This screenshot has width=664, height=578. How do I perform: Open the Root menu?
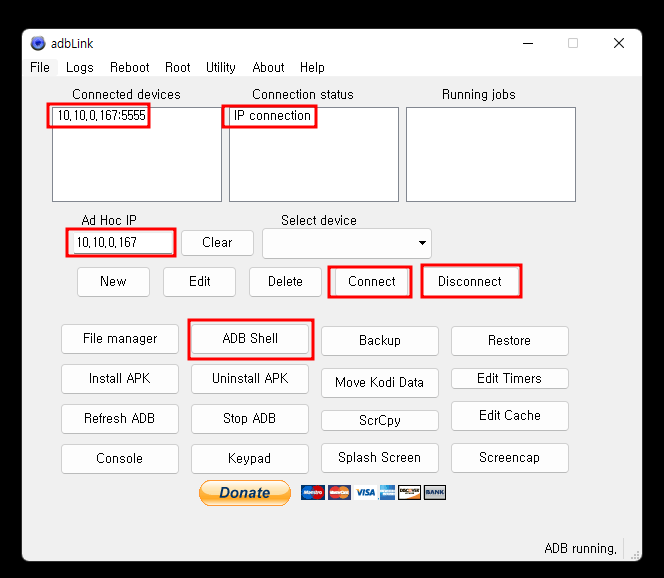point(177,67)
